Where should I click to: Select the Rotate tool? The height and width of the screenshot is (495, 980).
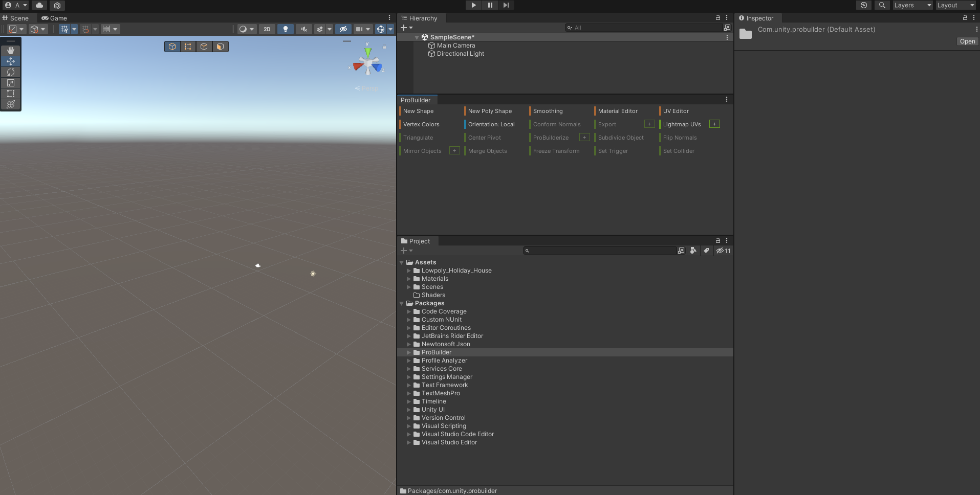(10, 72)
